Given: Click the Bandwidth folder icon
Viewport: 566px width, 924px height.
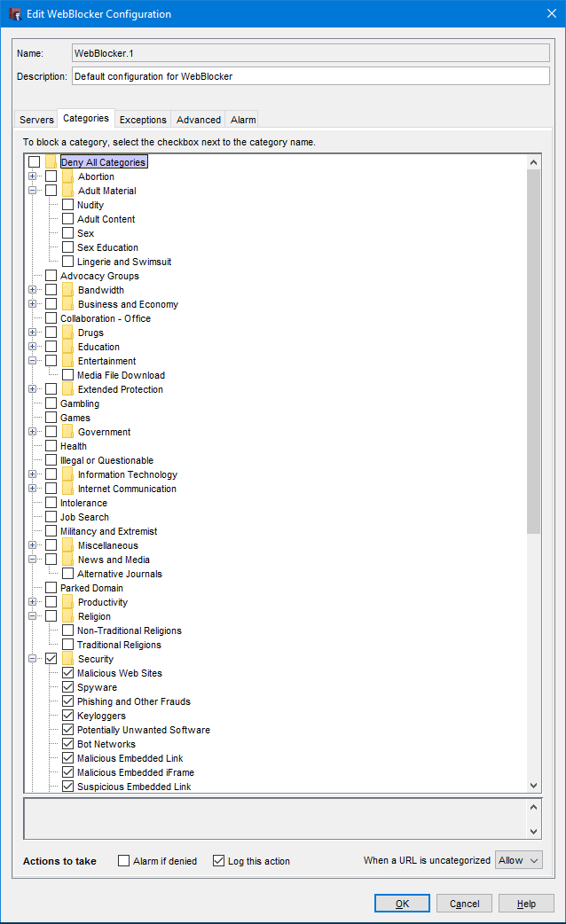Looking at the screenshot, I should (67, 290).
